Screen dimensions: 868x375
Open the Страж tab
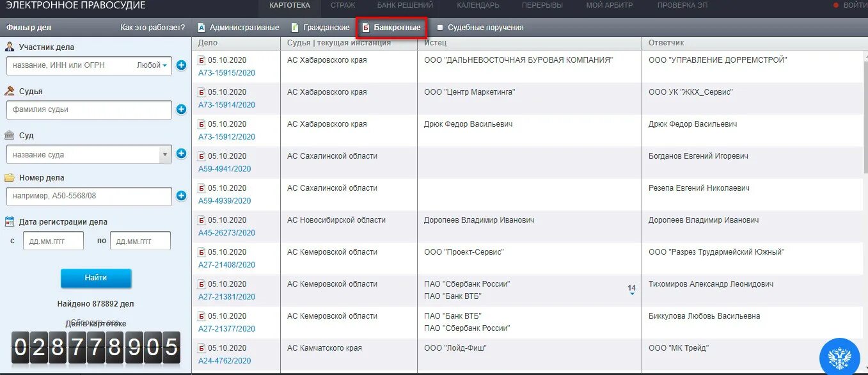click(343, 6)
